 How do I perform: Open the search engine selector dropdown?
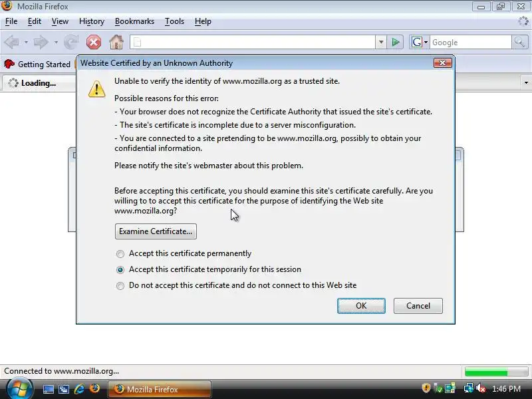click(420, 43)
